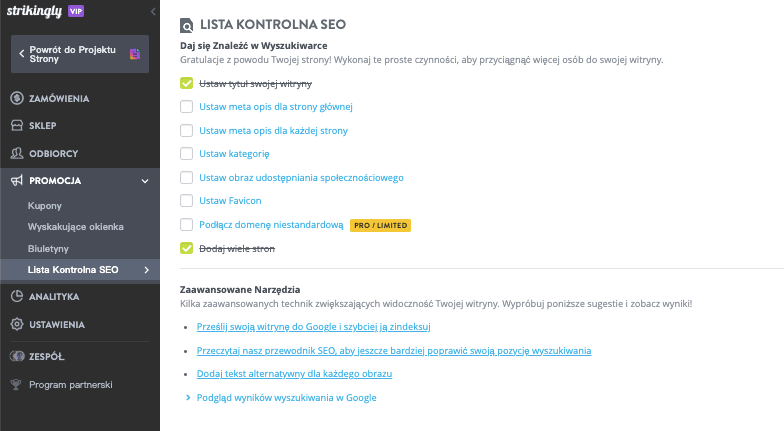This screenshot has width=784, height=431.
Task: Collapse the sidebar with top arrow
Action: (152, 10)
